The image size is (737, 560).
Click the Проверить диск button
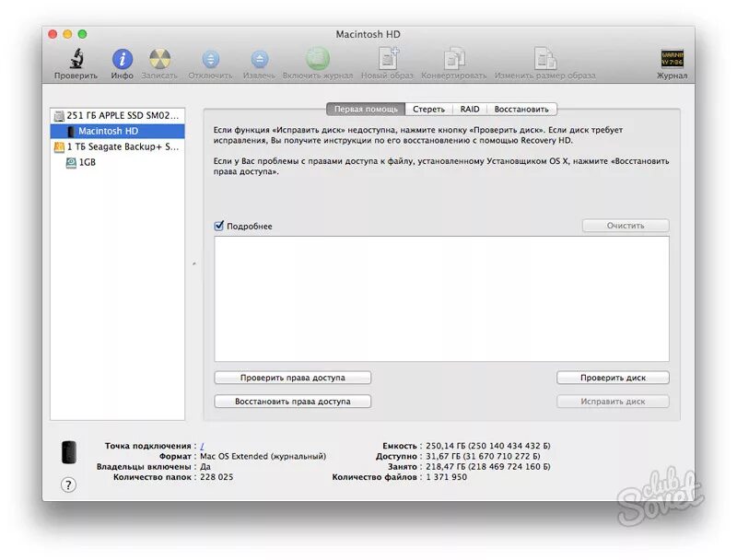[613, 378]
